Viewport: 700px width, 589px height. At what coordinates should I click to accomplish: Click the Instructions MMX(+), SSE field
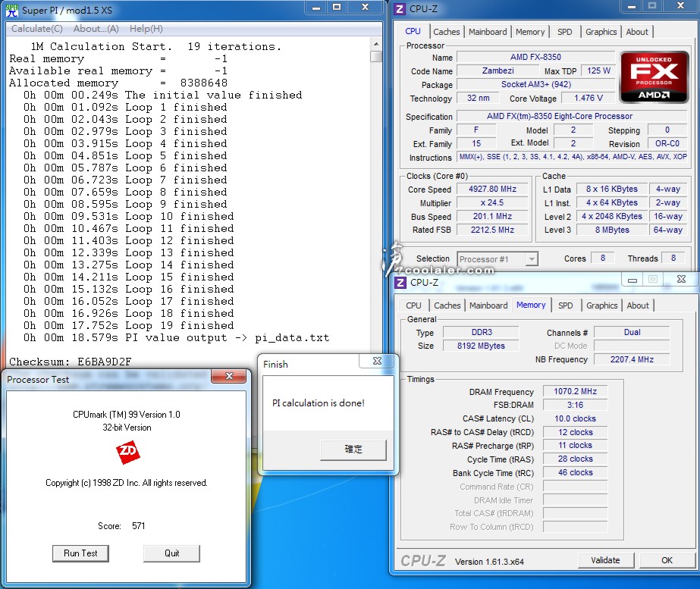572,157
